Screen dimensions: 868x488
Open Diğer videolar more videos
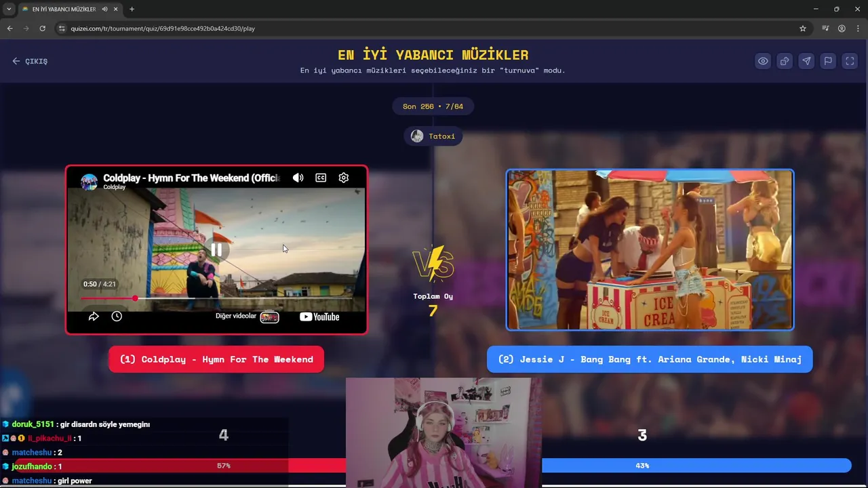pos(247,317)
